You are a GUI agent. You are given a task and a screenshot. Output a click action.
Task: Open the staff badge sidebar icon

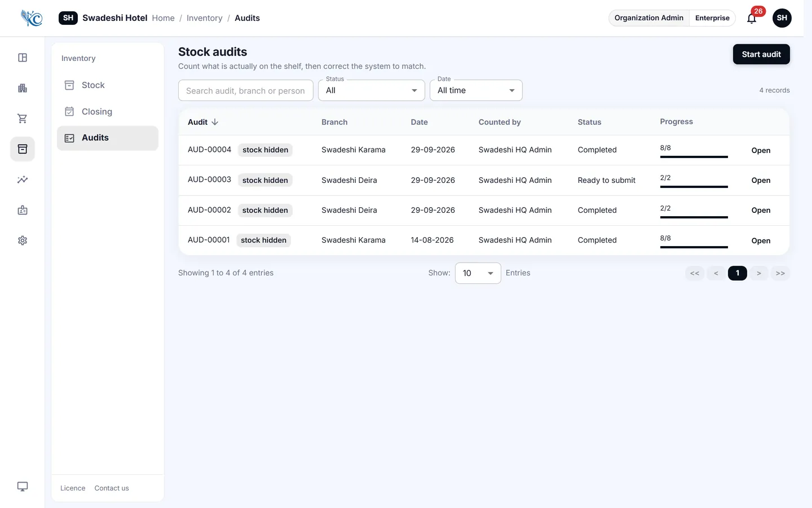coord(23,210)
